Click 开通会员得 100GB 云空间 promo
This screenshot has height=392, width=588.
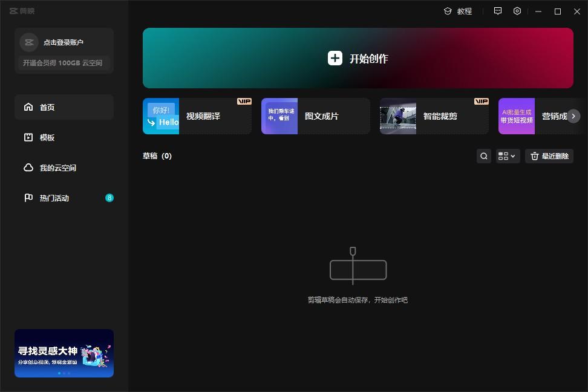63,63
